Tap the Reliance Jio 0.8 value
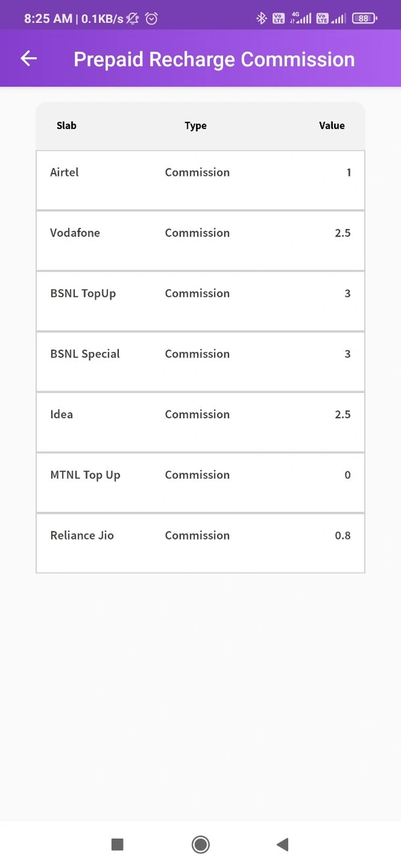The height and width of the screenshot is (868, 401). coord(342,535)
